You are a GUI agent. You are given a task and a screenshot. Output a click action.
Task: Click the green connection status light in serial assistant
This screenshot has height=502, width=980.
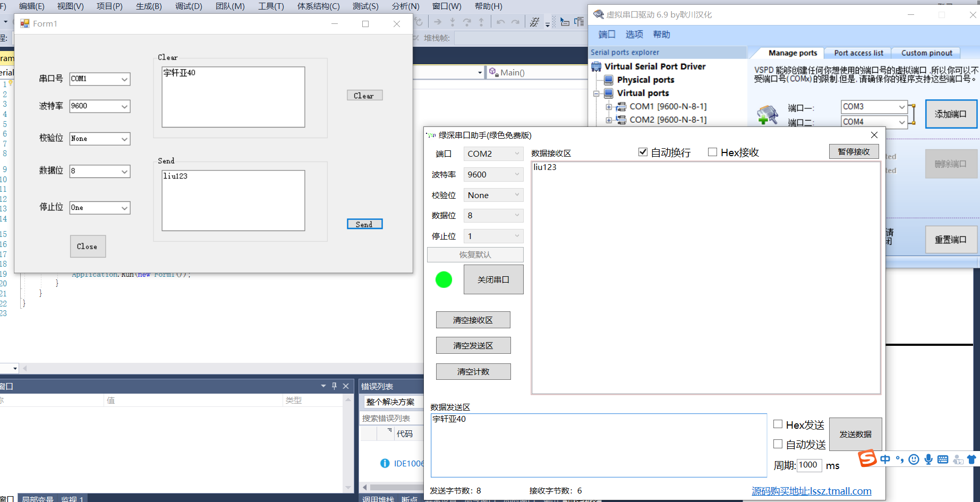[444, 279]
